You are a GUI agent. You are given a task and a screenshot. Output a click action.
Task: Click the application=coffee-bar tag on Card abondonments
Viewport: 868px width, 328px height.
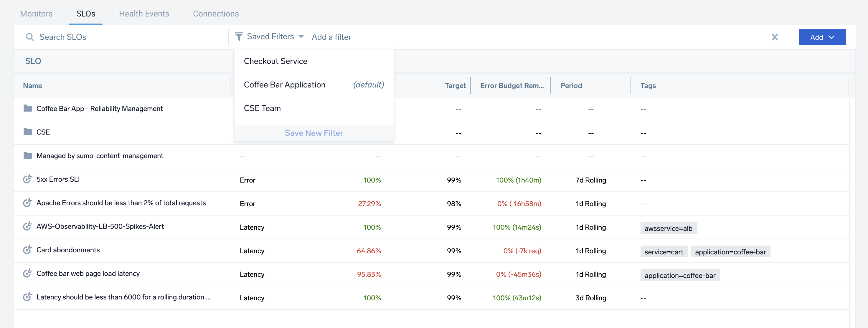point(730,252)
